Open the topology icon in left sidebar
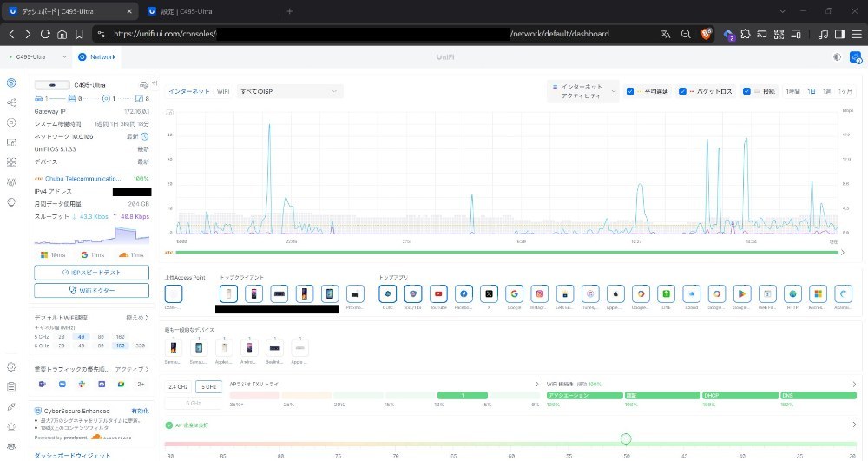This screenshot has height=461, width=868. [11, 103]
